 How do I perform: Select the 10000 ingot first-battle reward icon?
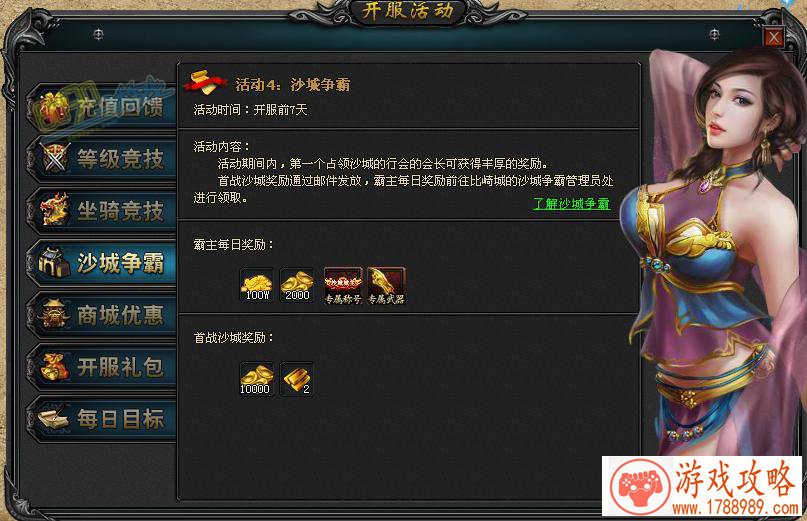tap(257, 379)
